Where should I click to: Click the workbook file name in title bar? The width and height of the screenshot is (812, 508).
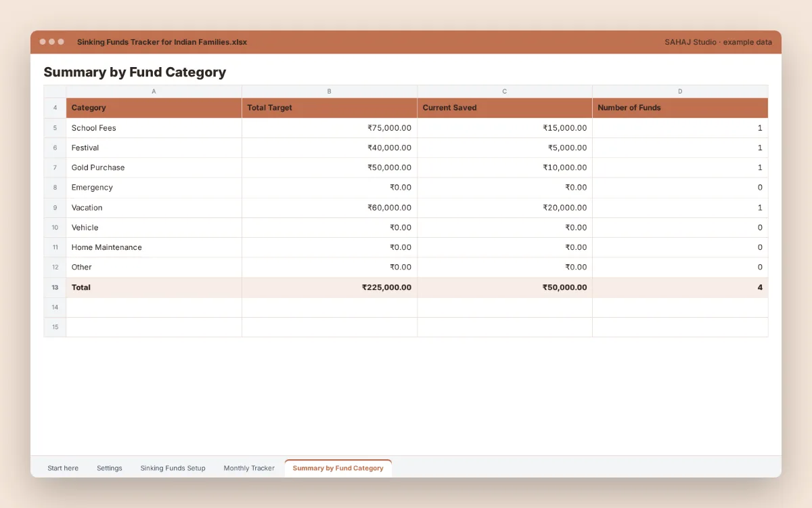point(162,42)
